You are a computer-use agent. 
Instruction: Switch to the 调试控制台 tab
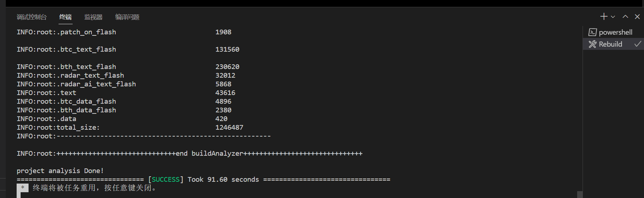click(32, 17)
